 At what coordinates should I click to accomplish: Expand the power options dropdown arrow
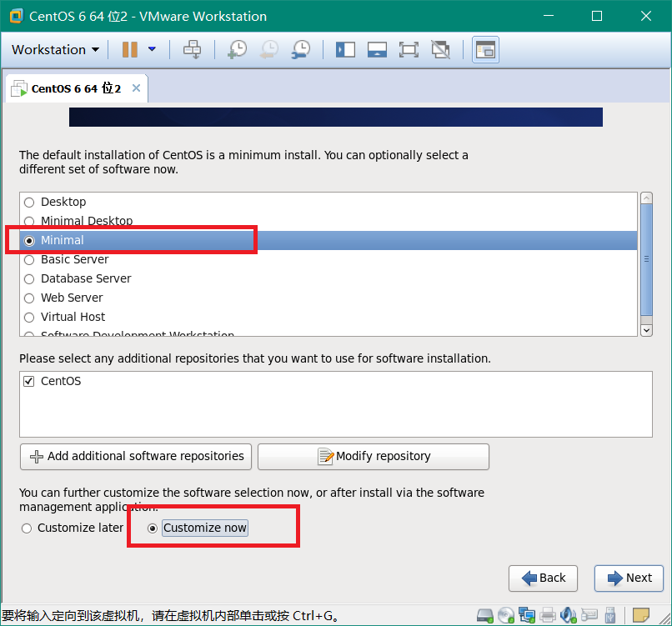(x=152, y=49)
